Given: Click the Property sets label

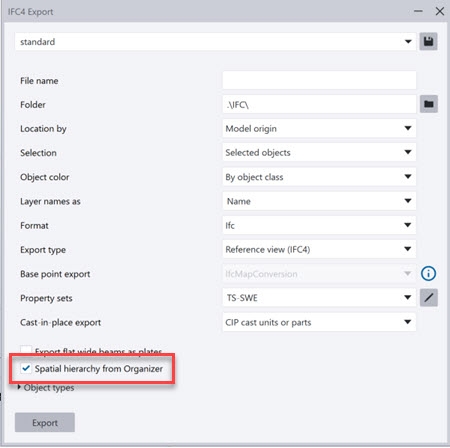Looking at the screenshot, I should (x=46, y=298).
